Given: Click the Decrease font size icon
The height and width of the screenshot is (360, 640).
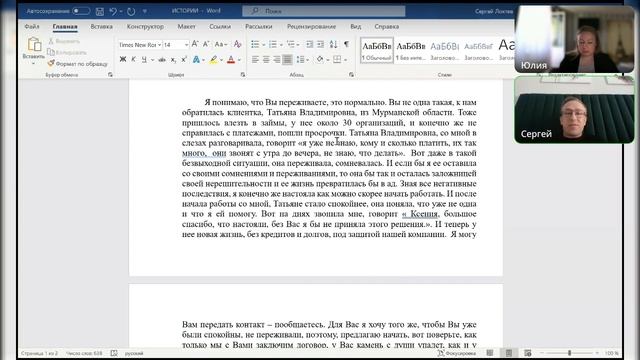Looking at the screenshot, I should [x=206, y=44].
